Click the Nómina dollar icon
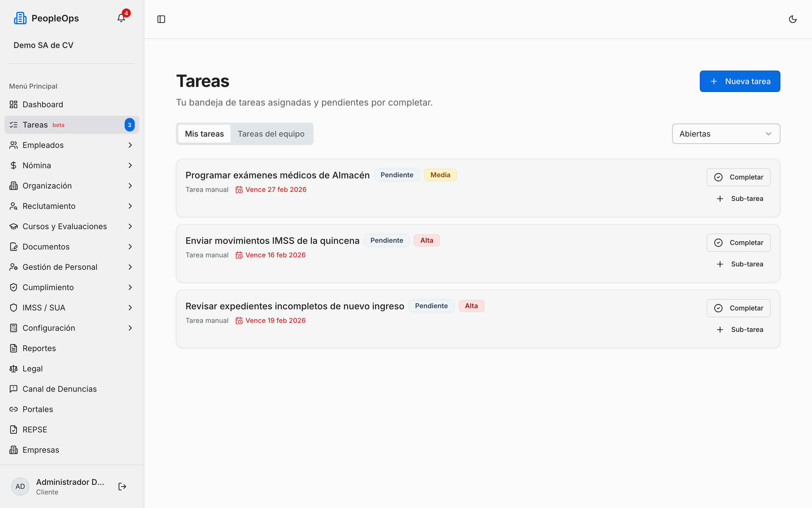Image resolution: width=812 pixels, height=508 pixels. (14, 165)
